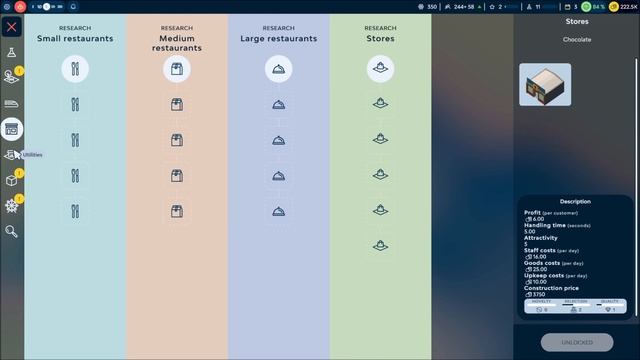Image resolution: width=640 pixels, height=360 pixels.
Task: Open the cogwheel category with alert badge
Action: point(12,205)
